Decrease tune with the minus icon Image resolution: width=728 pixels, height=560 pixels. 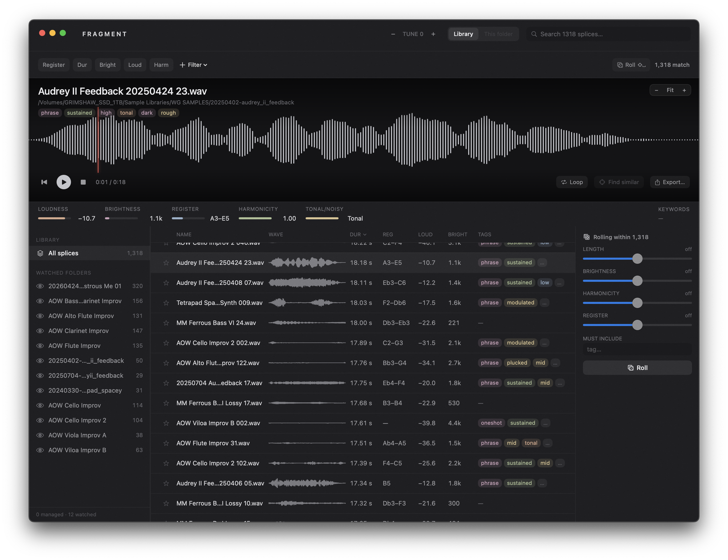point(393,34)
